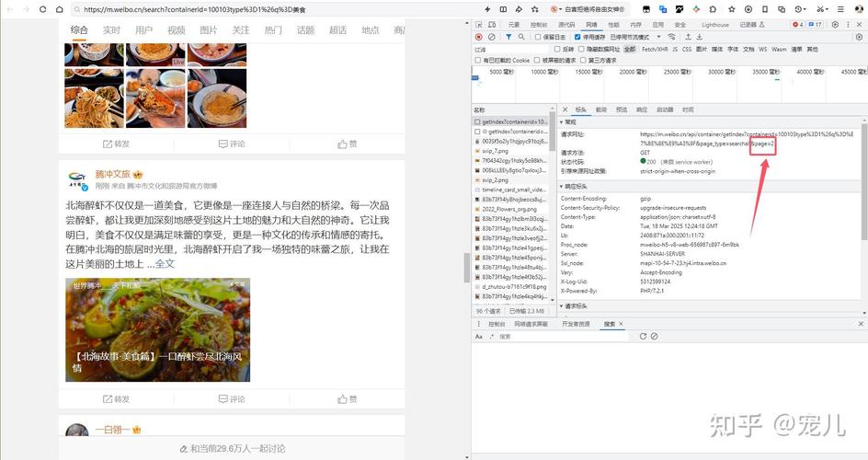Image resolution: width=868 pixels, height=460 pixels.
Task: Toggle the device emulation toolbar icon
Action: (492, 25)
